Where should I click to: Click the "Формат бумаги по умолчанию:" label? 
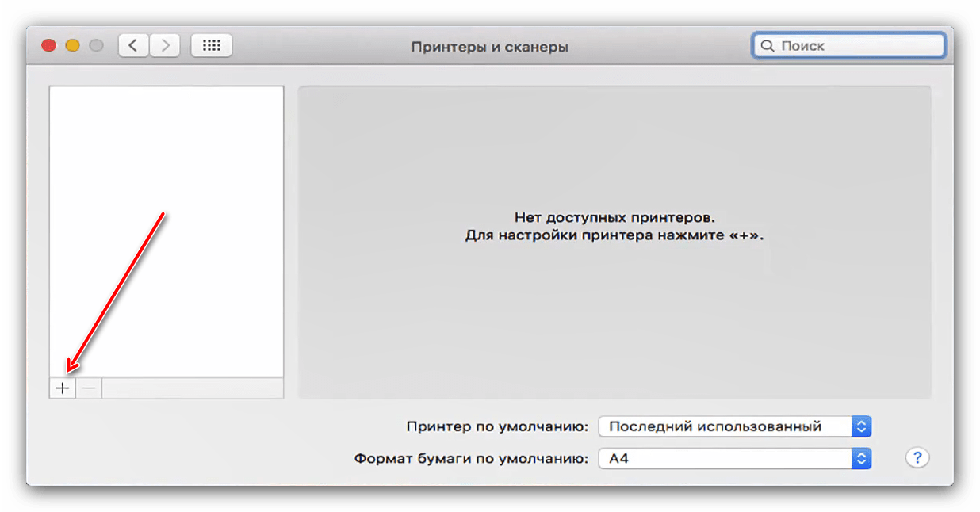[471, 458]
